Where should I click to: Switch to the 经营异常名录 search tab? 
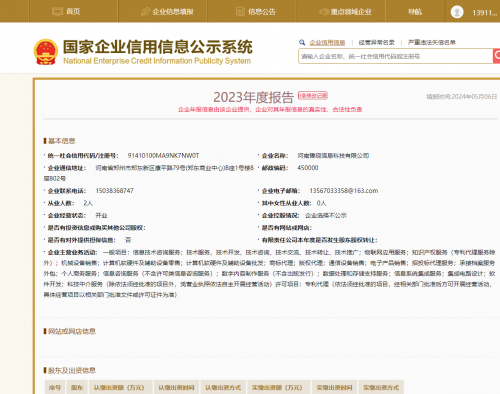pos(376,42)
